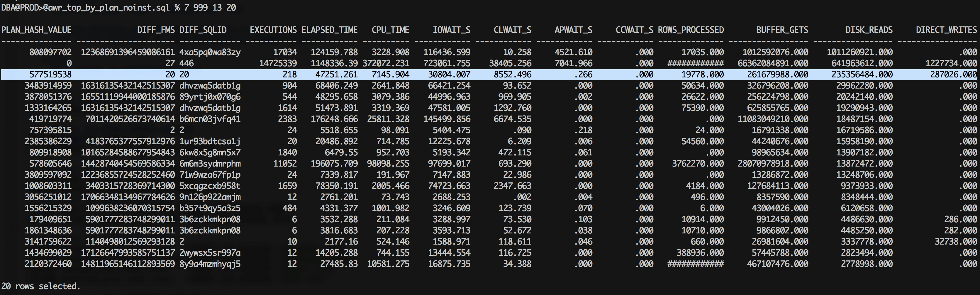Click the ELAPSED_TIME column header

coord(330,30)
